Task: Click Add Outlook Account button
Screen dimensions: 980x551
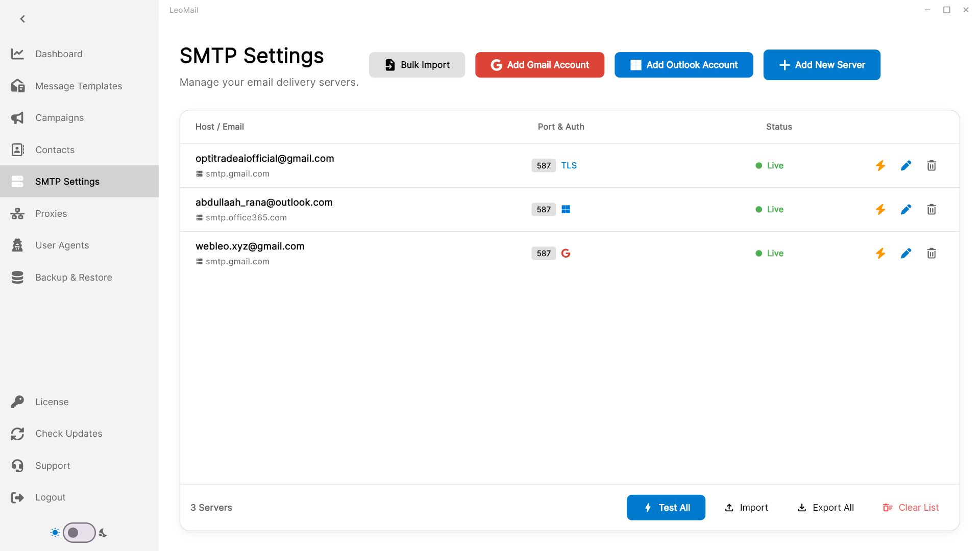Action: click(x=683, y=65)
